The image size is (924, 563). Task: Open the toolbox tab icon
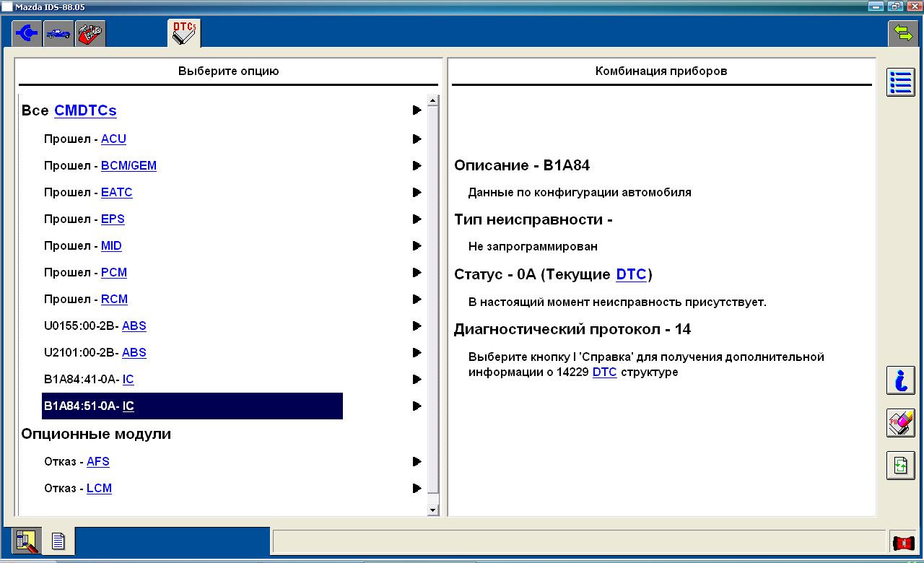click(x=90, y=33)
